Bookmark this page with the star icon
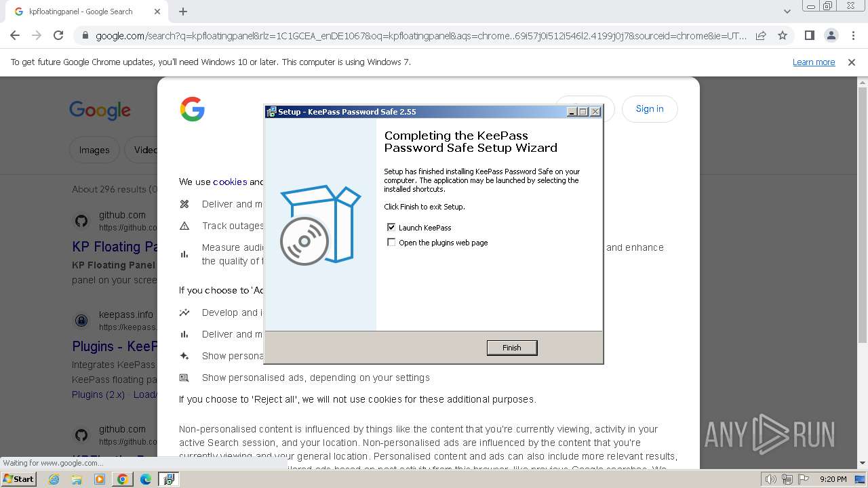This screenshot has width=868, height=488. click(x=783, y=36)
